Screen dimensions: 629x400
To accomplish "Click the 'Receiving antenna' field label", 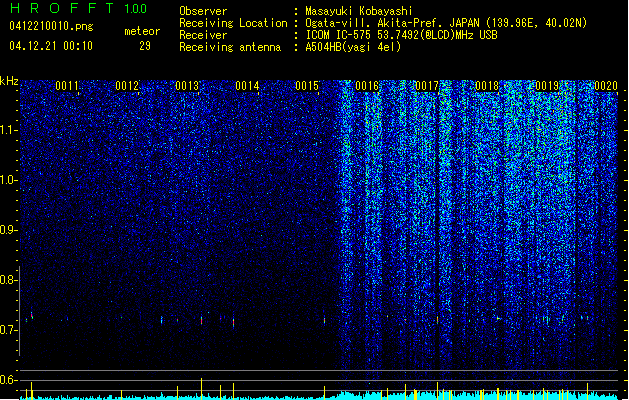I will (x=230, y=47).
